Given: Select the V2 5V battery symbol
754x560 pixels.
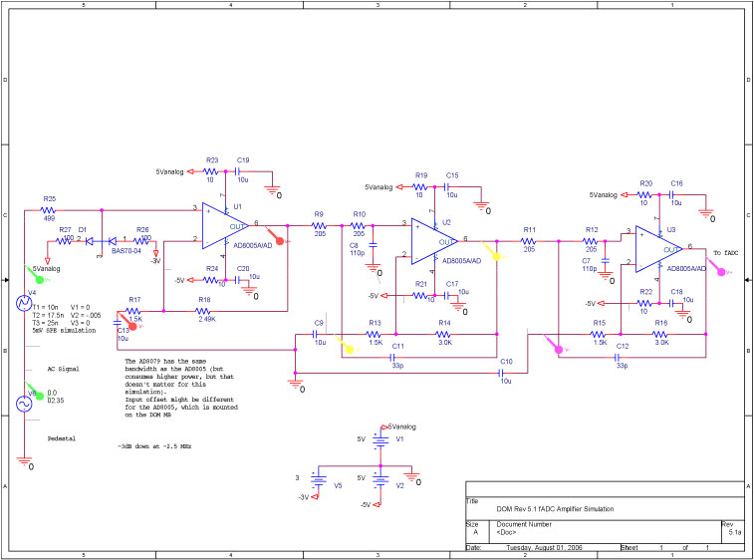Looking at the screenshot, I should (380, 480).
